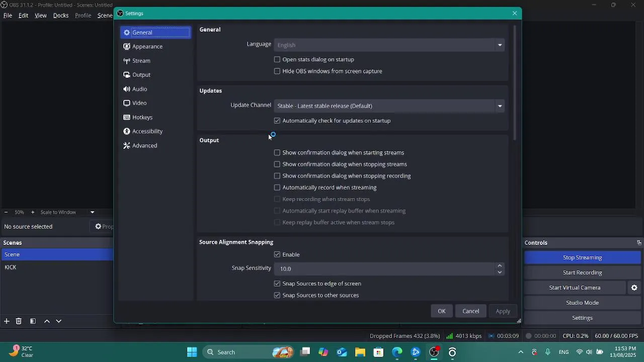Open Copilot from the taskbar

point(324,352)
